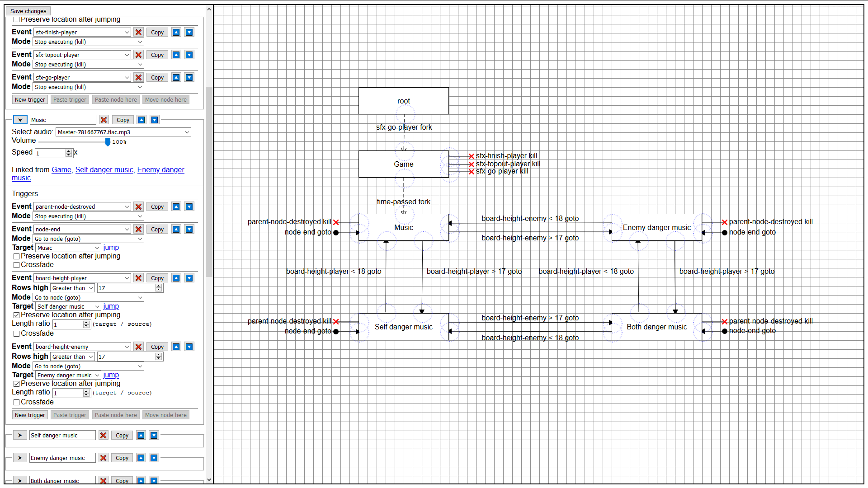Open the Select audio dropdown
Viewport: 868px width, 488px height.
pos(123,132)
